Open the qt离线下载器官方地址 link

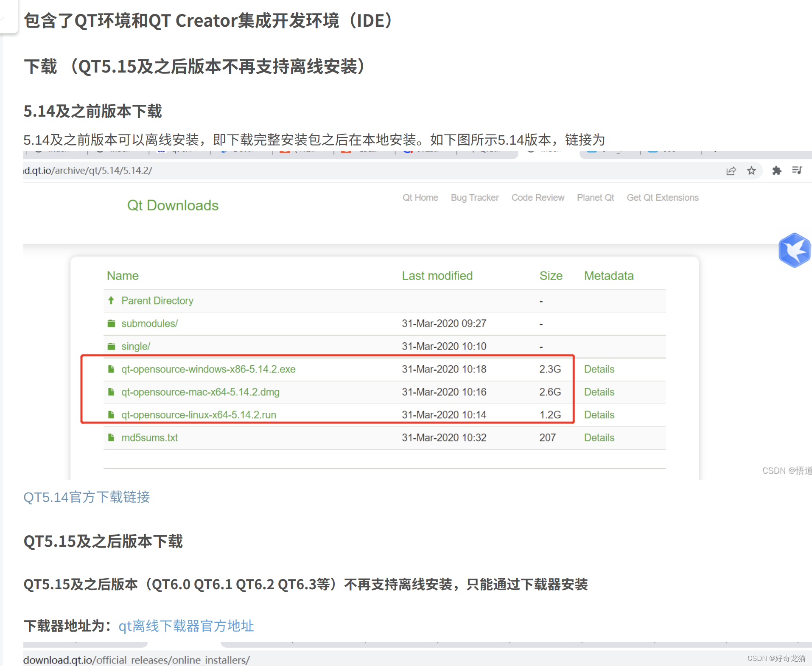point(186,626)
